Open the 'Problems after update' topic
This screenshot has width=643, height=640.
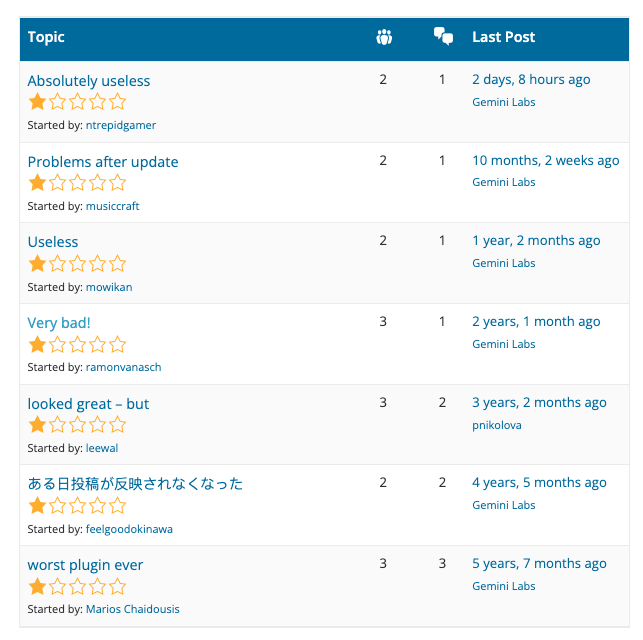(103, 162)
